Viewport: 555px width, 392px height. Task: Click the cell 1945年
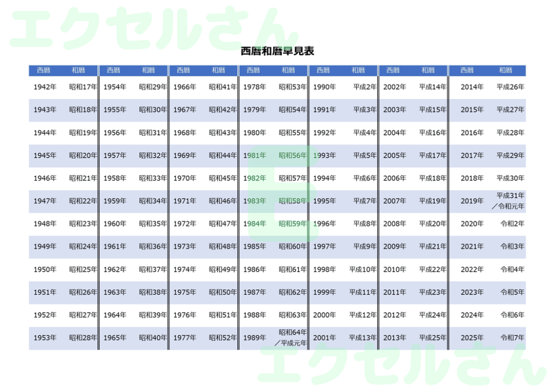coord(45,155)
